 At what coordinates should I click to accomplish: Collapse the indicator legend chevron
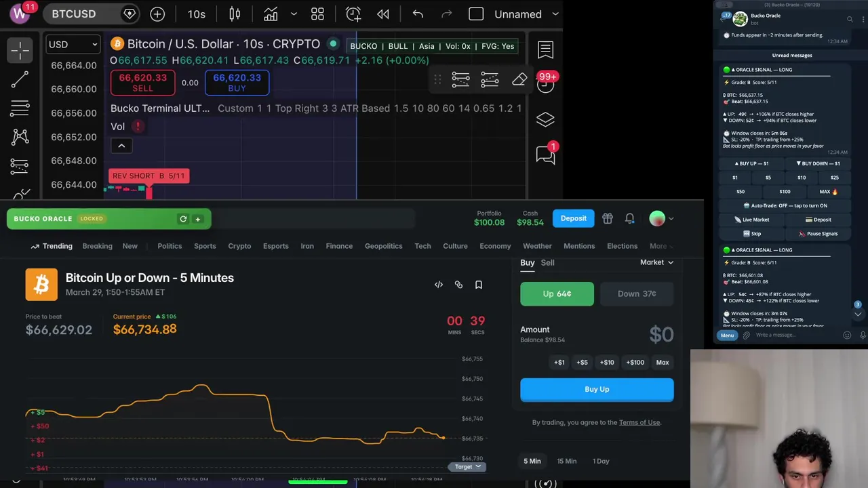click(121, 146)
